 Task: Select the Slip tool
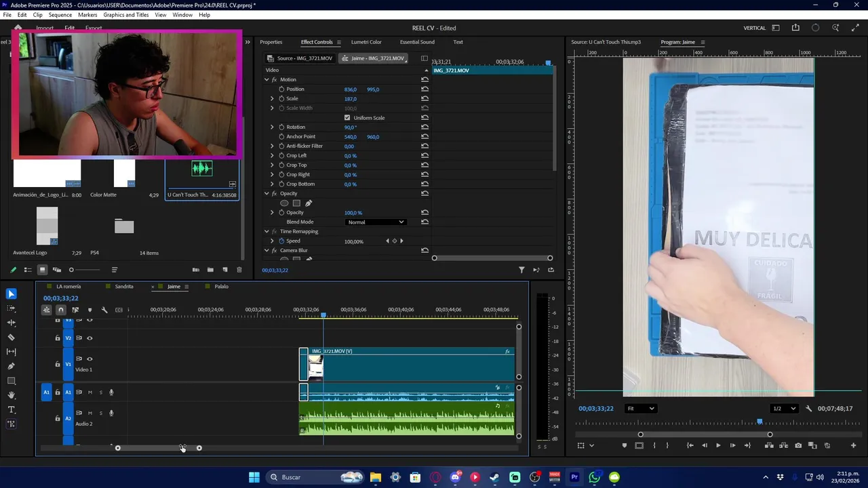click(11, 352)
